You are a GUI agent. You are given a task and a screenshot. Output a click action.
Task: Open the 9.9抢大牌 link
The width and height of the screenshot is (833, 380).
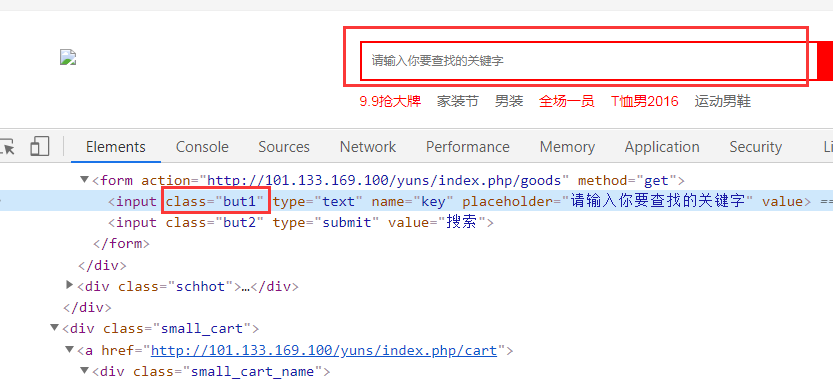pos(390,101)
